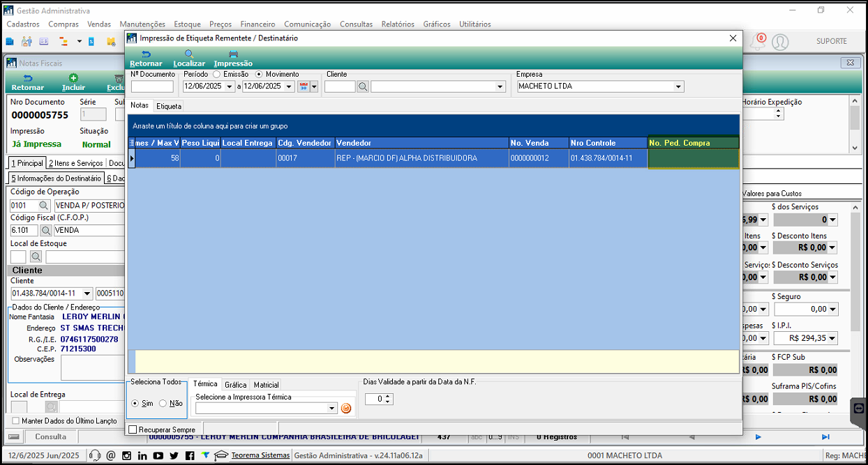Click the Nº Documento input field
868x465 pixels.
(x=152, y=86)
